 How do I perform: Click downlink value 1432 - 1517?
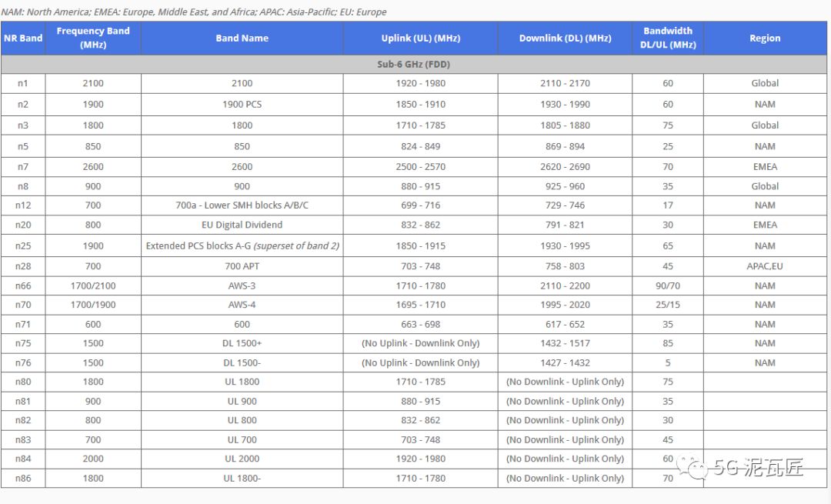click(565, 343)
